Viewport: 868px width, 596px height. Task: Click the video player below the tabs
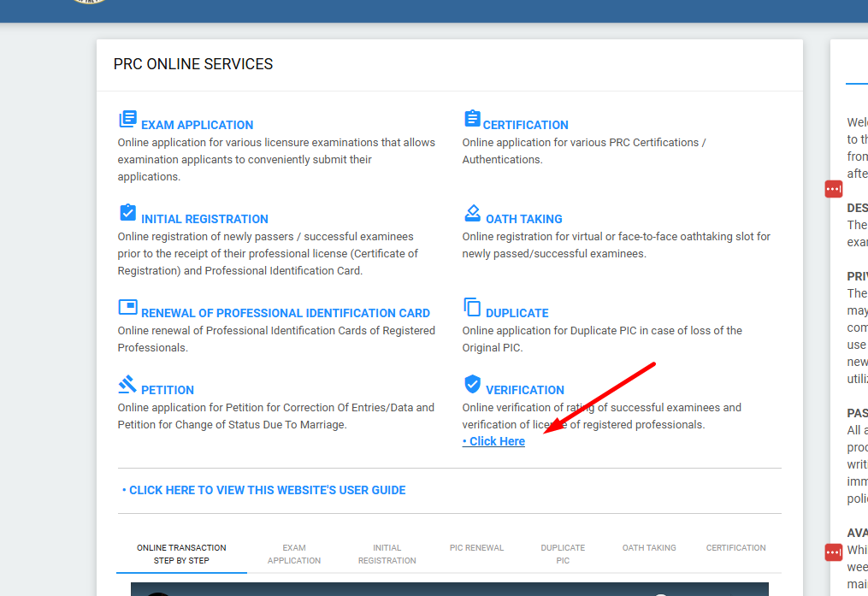pyautogui.click(x=450, y=589)
